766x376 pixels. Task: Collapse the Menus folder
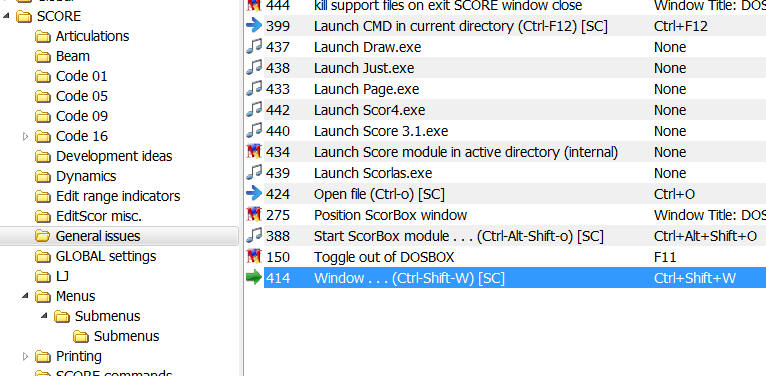point(25,295)
